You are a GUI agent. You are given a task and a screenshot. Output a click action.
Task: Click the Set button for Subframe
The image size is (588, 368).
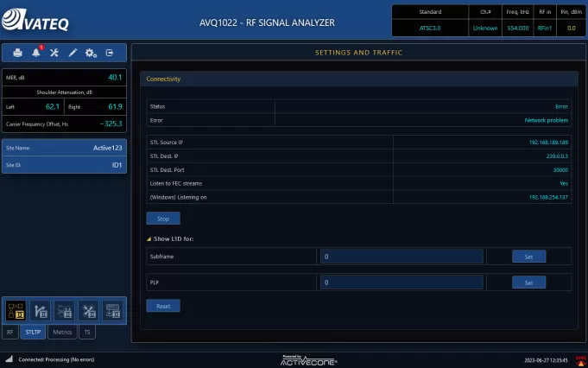[528, 257]
